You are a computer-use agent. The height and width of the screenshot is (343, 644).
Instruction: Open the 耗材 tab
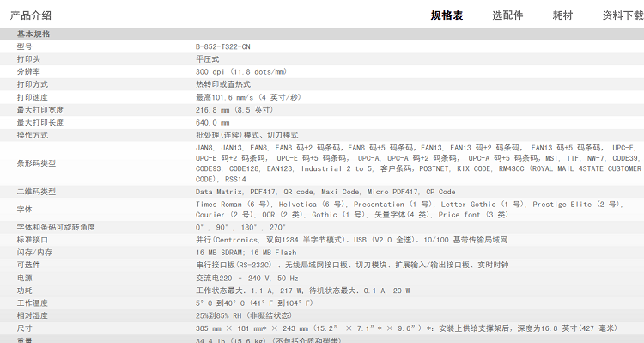click(x=562, y=15)
